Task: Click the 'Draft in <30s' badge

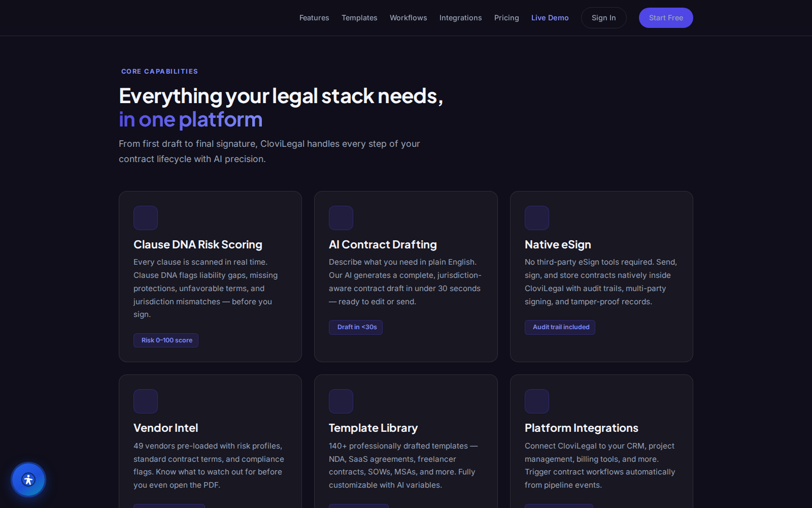Action: [x=356, y=327]
